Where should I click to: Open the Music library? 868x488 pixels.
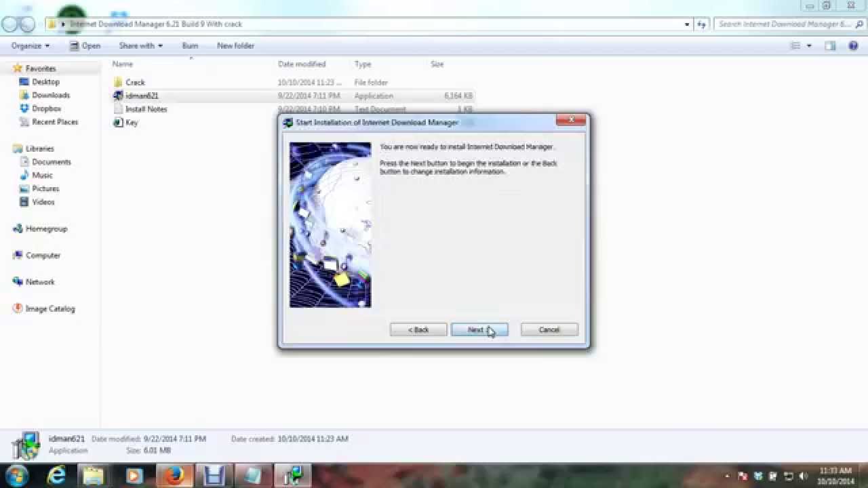(42, 176)
